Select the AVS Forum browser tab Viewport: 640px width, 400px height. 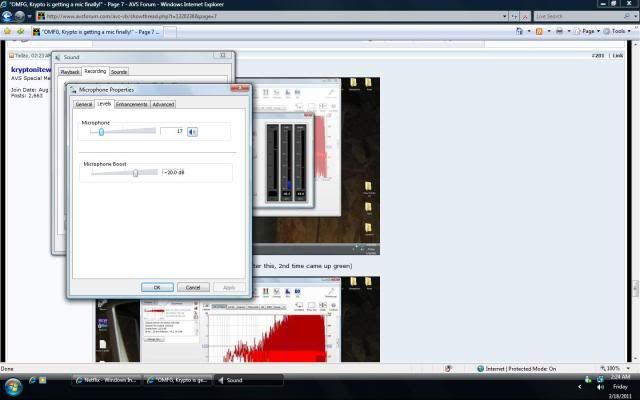(x=96, y=32)
